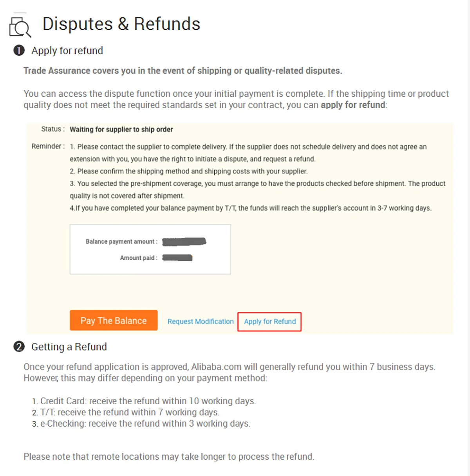
Task: Click the number 1 step bullet icon
Action: [x=19, y=51]
